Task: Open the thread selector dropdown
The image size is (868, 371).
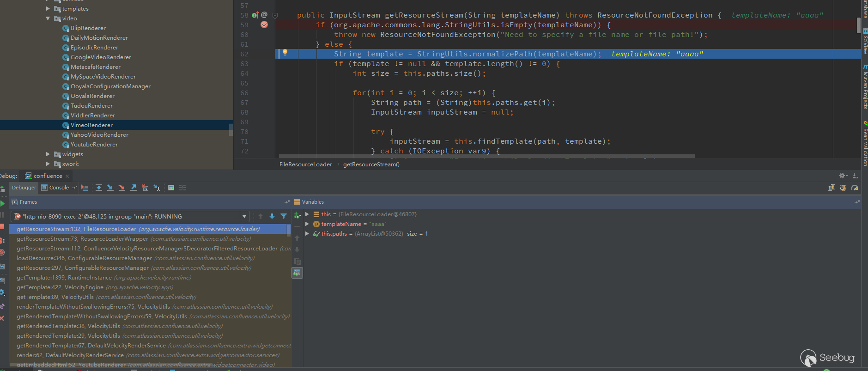Action: coord(244,217)
